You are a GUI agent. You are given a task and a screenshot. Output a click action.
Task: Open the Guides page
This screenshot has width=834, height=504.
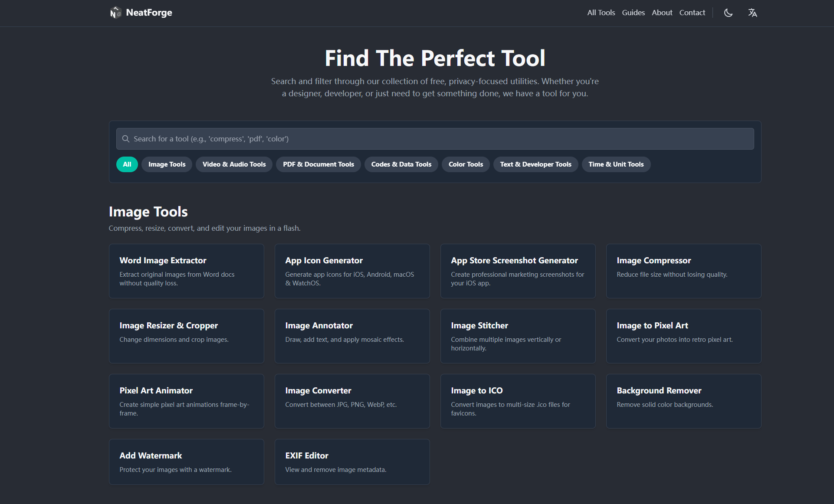[x=633, y=13]
